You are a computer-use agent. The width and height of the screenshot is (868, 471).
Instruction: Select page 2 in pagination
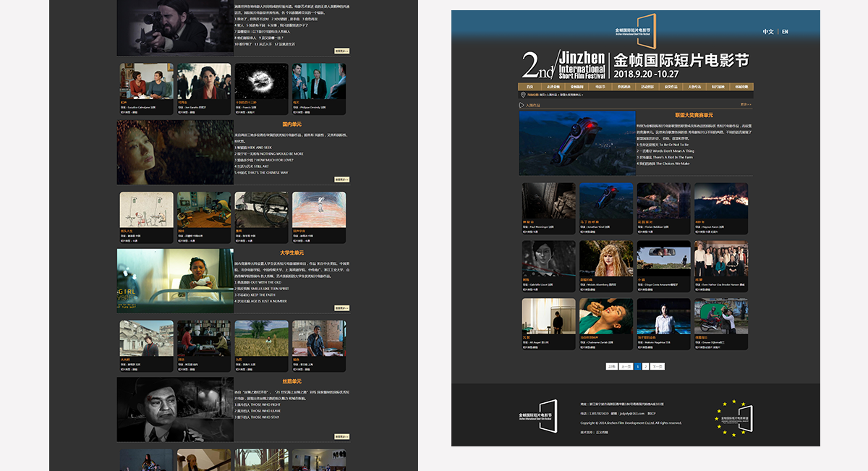tap(646, 367)
